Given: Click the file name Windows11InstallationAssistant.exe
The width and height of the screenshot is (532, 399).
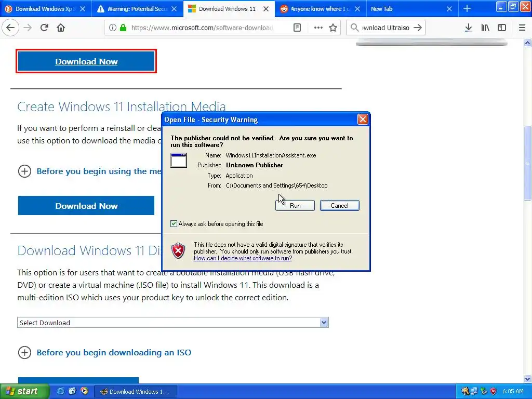Looking at the screenshot, I should click(x=271, y=155).
